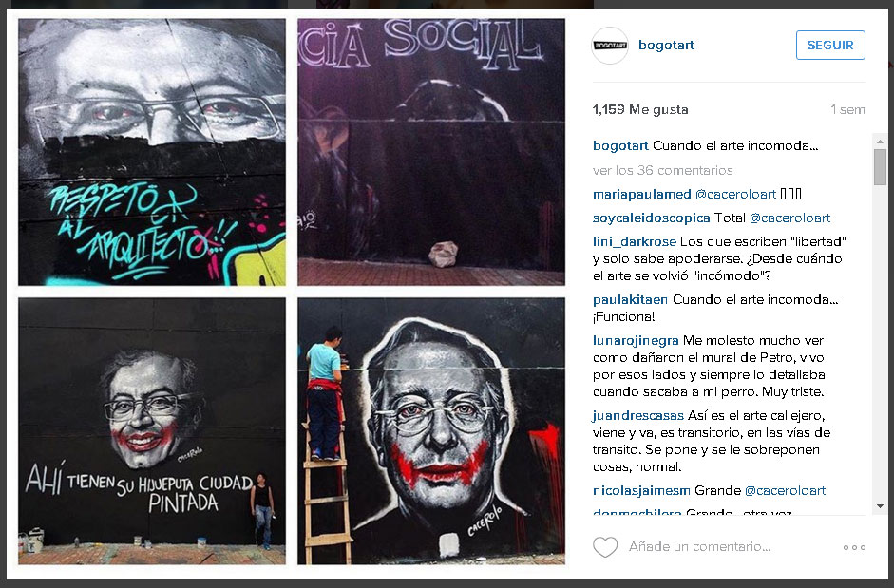Click the 'Respeto al arquitecto' mural photo
The image size is (894, 588).
152,152
